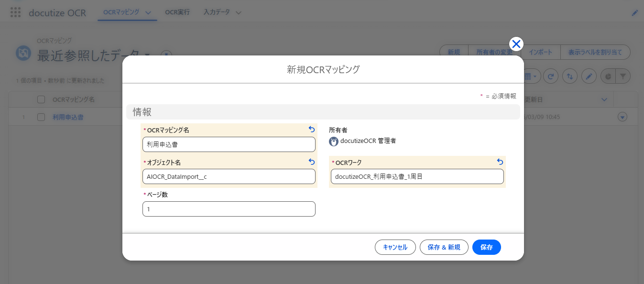Open the Salesforce App Launcher grid
The image size is (644, 284).
(16, 12)
